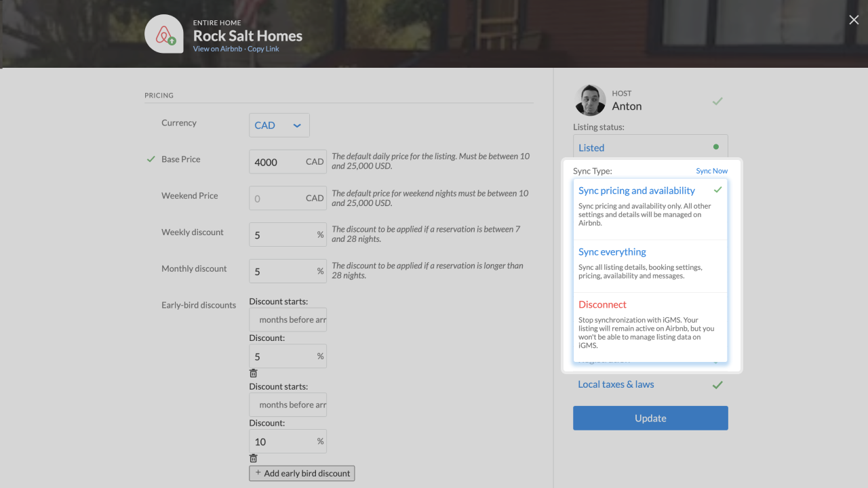
Task: Open the Listing status Listed dropdown
Action: [650, 147]
